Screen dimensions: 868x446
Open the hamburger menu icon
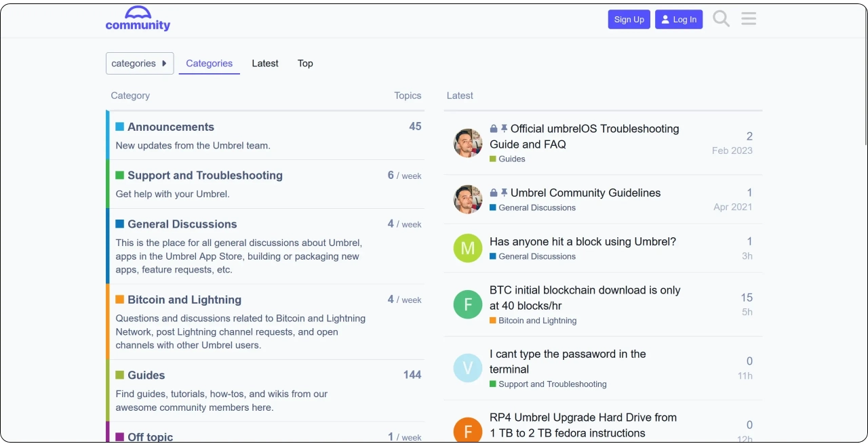tap(749, 19)
